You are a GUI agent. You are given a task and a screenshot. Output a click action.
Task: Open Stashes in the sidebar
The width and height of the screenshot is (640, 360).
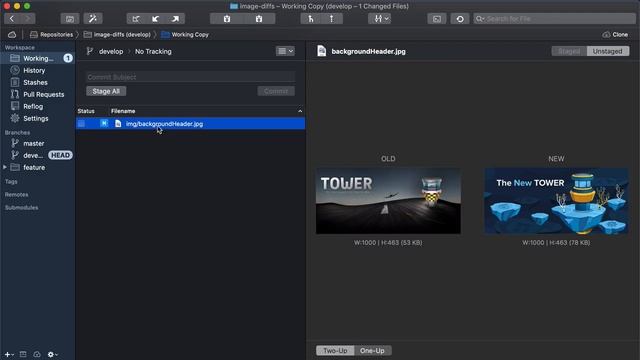point(35,82)
